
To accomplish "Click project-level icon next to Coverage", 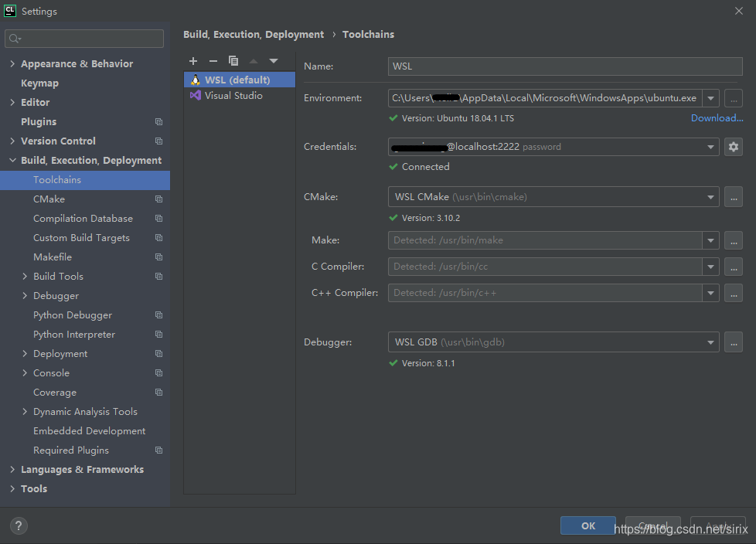I will click(x=158, y=393).
